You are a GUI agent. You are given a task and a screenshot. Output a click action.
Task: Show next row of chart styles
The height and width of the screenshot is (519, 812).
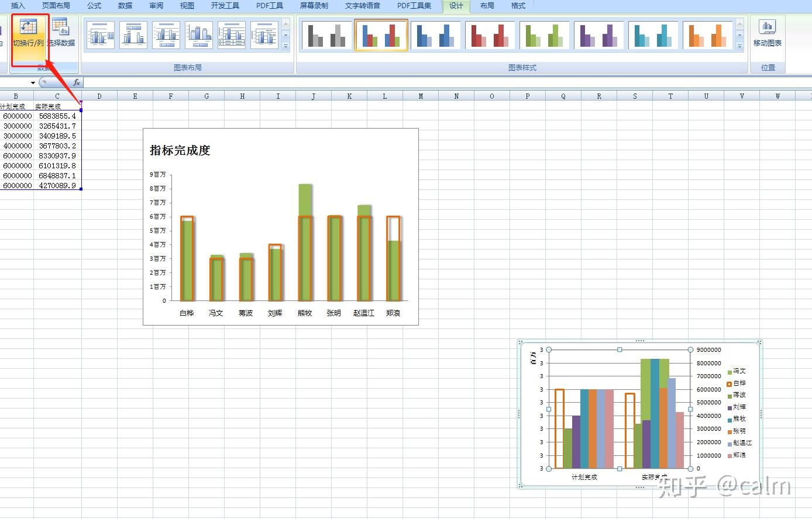pyautogui.click(x=740, y=35)
